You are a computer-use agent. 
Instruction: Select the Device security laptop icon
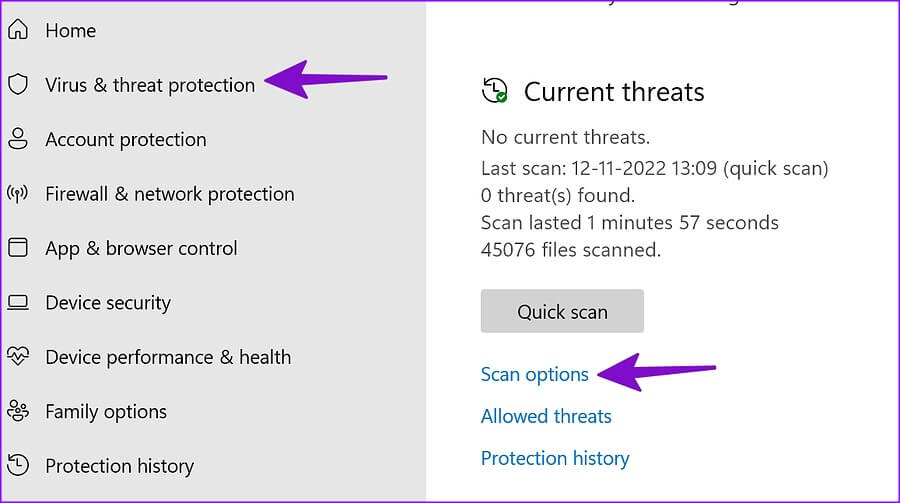(x=18, y=302)
